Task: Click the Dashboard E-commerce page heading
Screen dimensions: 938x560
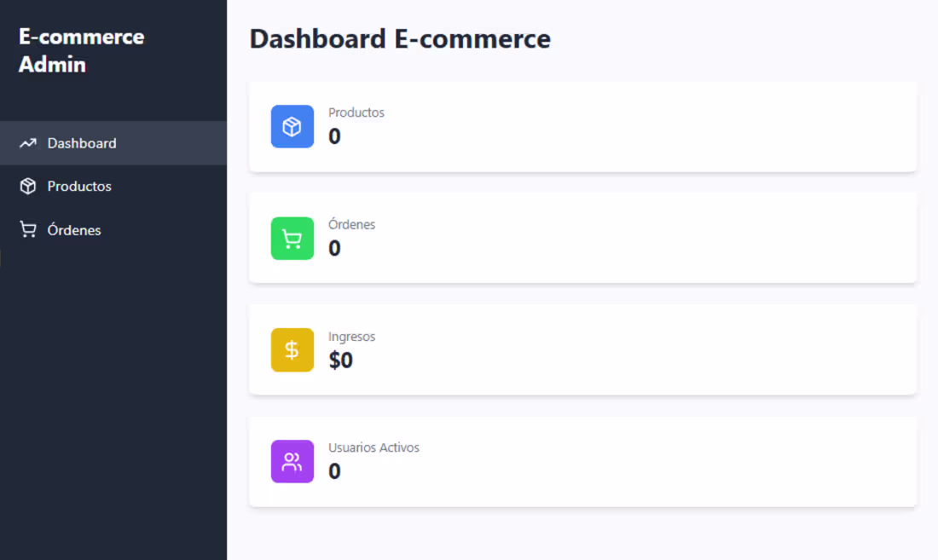Action: pos(400,38)
